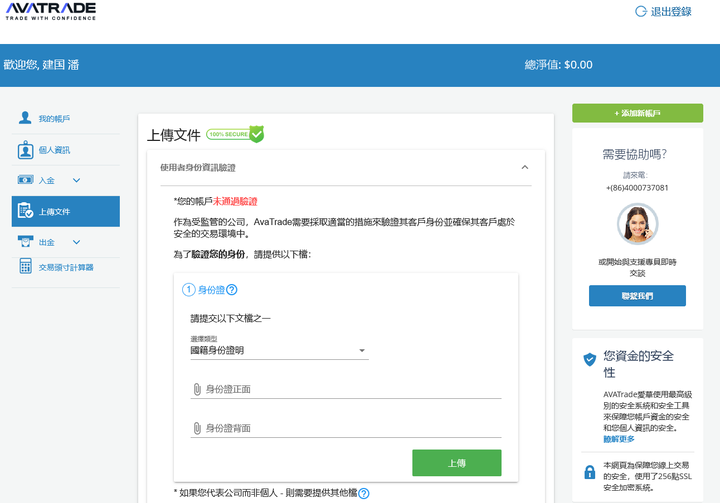This screenshot has width=720, height=503.
Task: Click help icon after company documents note
Action: tap(364, 493)
